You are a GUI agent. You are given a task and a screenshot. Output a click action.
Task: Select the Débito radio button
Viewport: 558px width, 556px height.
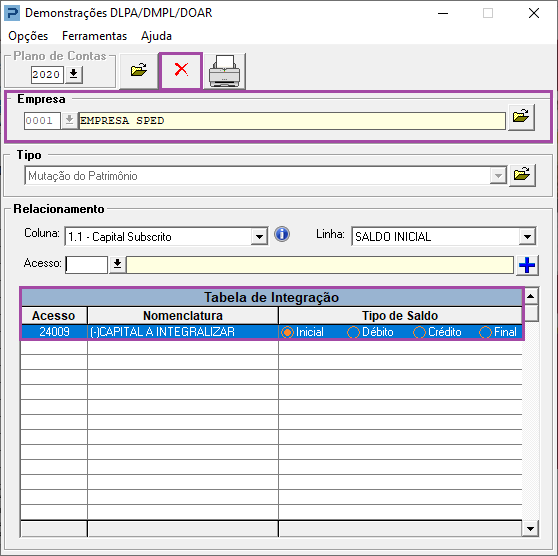coord(353,332)
